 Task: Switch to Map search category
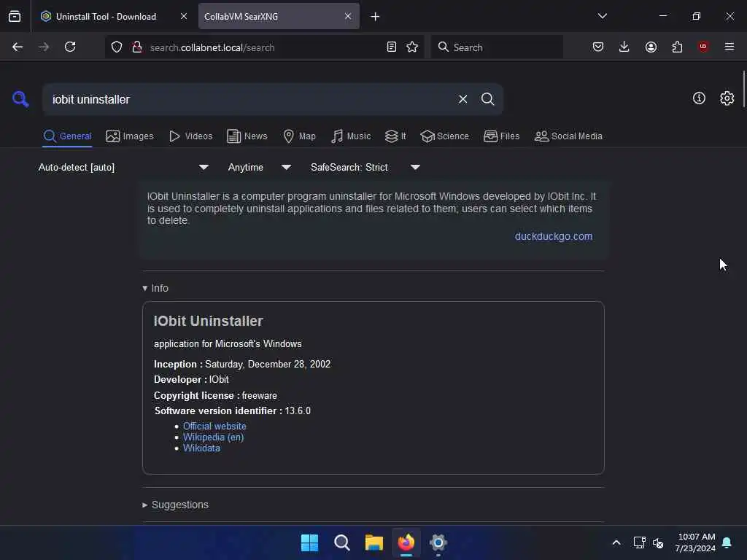299,136
